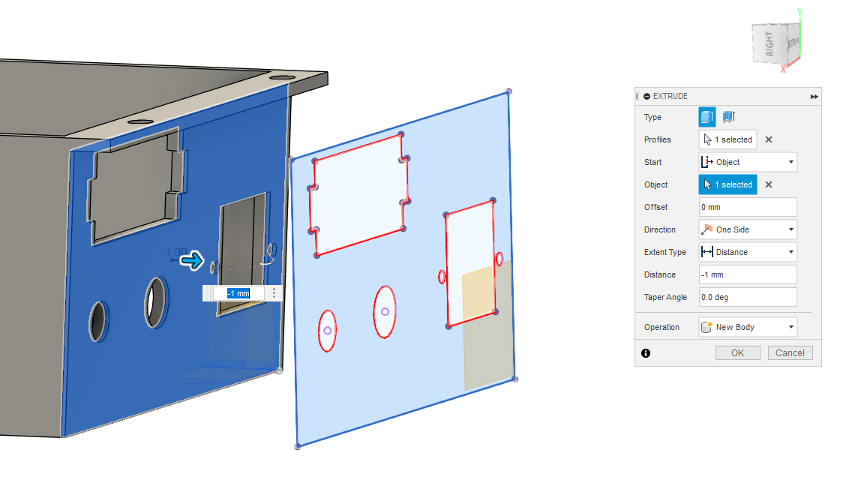Cancel the extrude operation

click(x=790, y=353)
